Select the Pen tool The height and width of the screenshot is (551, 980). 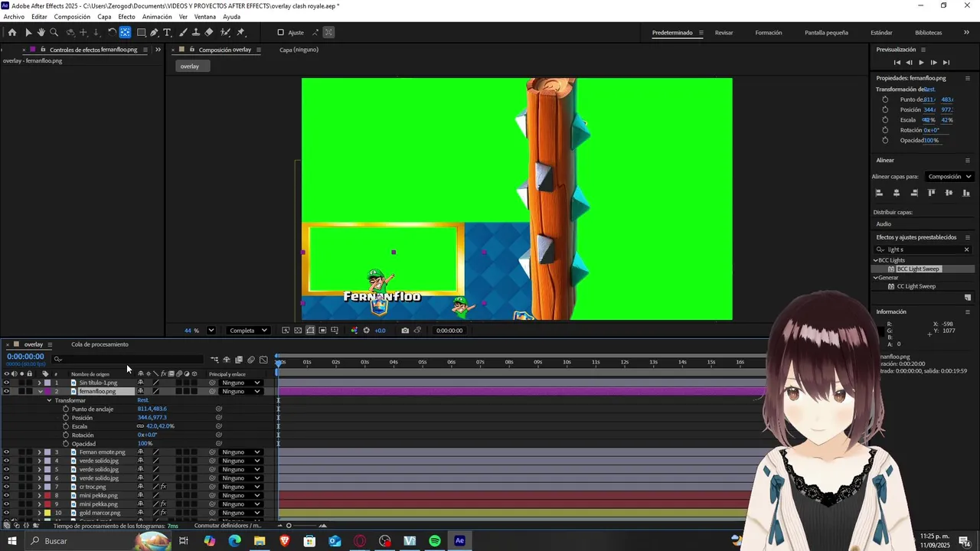(x=154, y=32)
